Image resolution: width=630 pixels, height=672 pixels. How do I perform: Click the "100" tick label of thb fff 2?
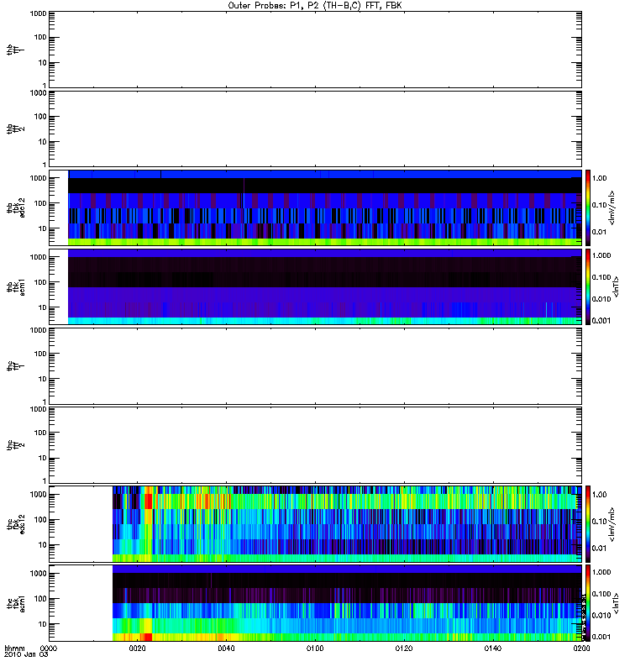[x=40, y=117]
